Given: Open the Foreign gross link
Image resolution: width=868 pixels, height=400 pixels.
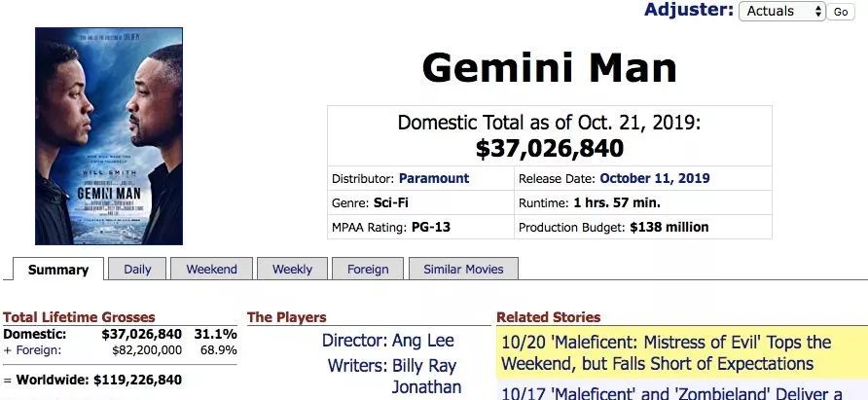Looking at the screenshot, I should [39, 350].
